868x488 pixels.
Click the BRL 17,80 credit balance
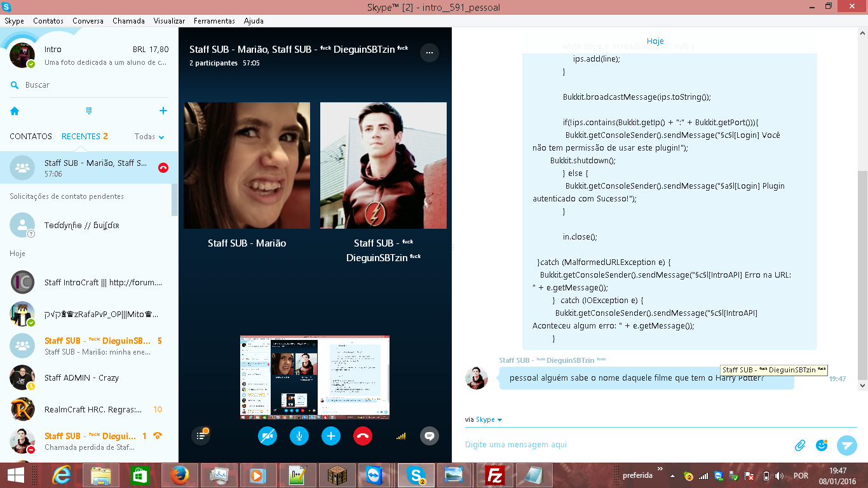point(151,50)
